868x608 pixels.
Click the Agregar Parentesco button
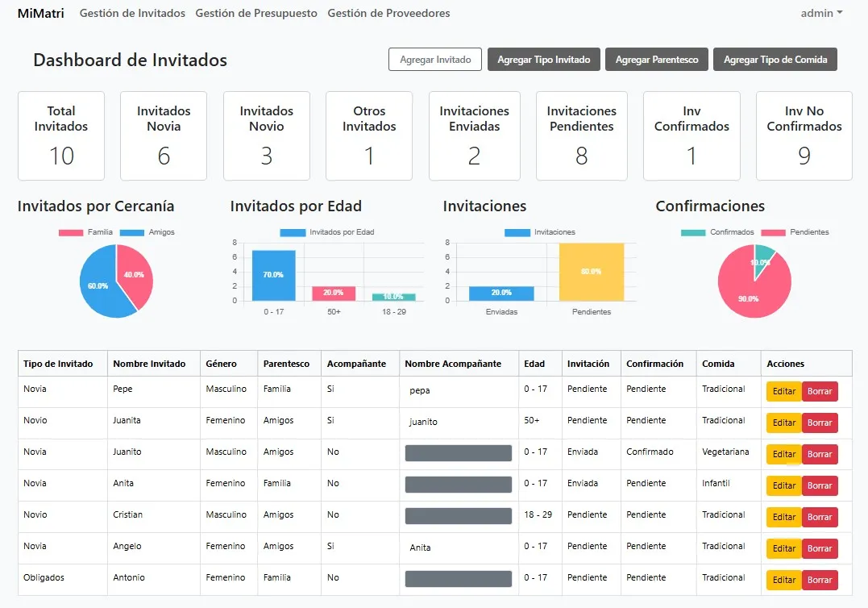pyautogui.click(x=656, y=59)
